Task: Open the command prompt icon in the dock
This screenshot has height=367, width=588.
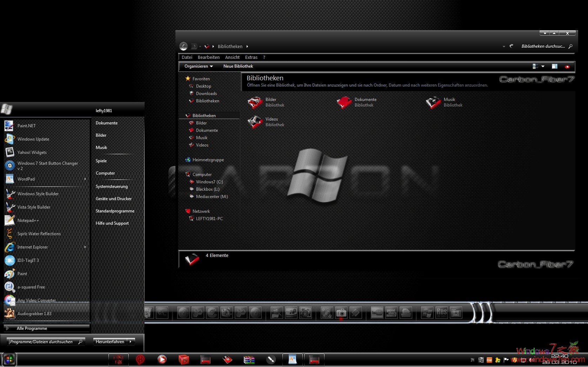Action: 162,313
